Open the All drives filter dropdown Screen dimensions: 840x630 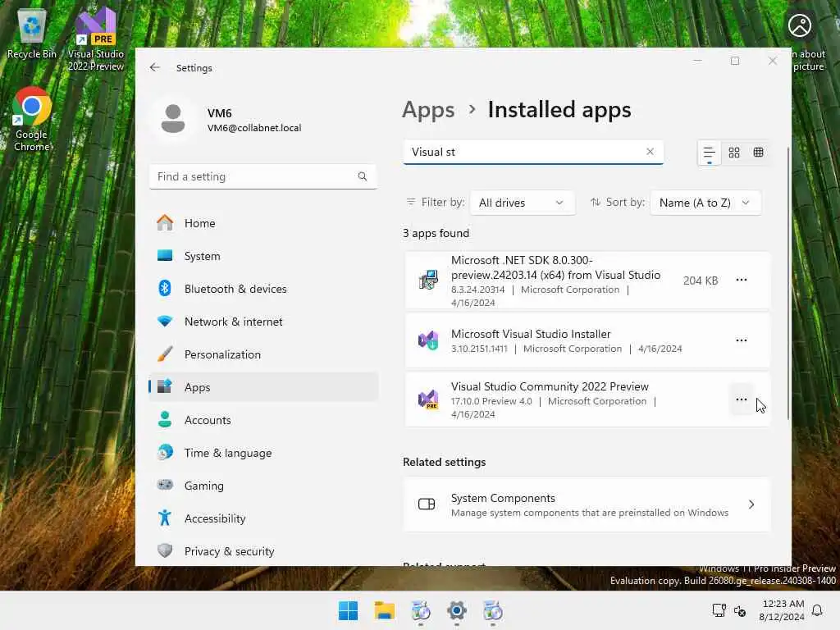[x=522, y=203]
